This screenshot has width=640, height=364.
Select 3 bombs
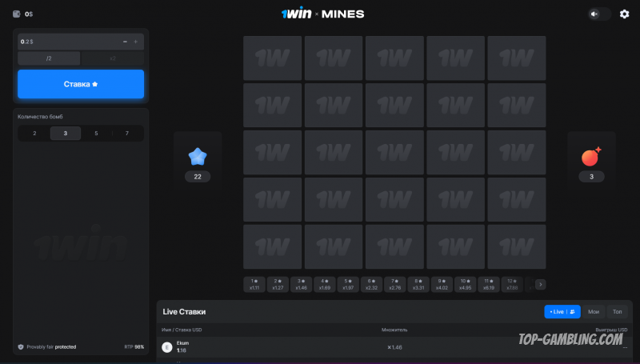click(66, 134)
